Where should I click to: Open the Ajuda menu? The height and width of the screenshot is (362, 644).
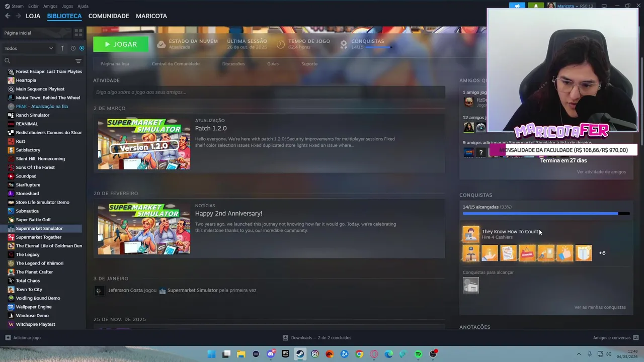(x=83, y=6)
